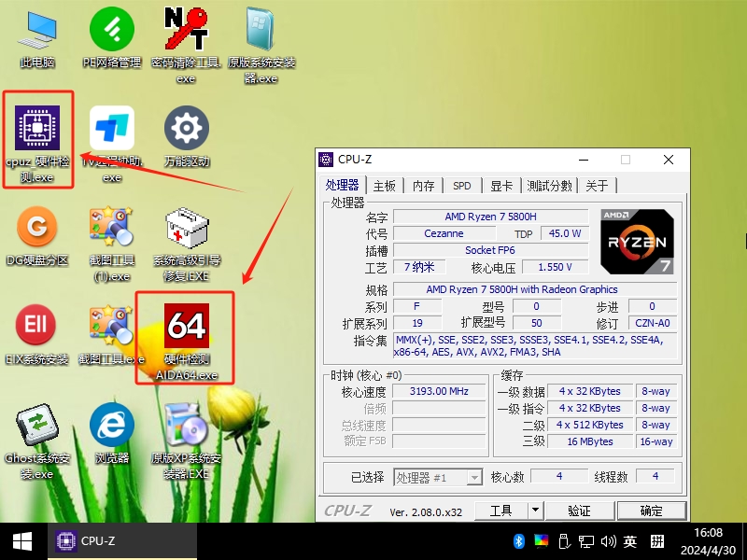
Task: Click the 硬件检测AIDA64.exe desktop icon
Action: [x=186, y=342]
